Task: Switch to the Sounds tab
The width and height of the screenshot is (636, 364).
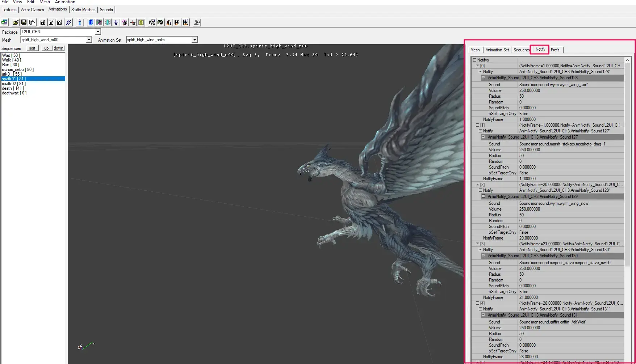Action: [x=106, y=10]
